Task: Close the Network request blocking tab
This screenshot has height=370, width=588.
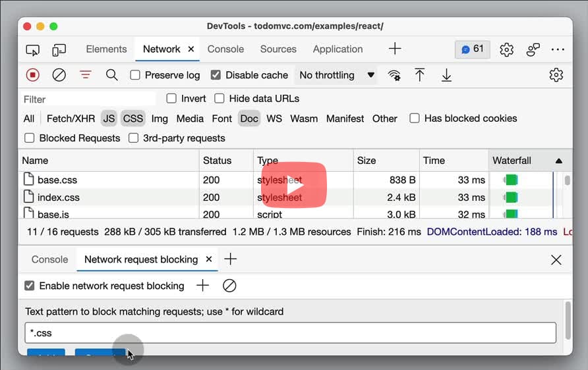Action: click(209, 259)
